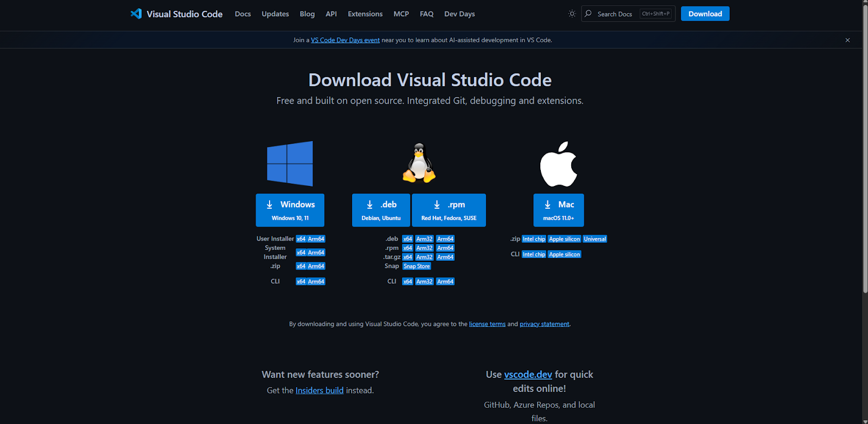Open the Extensions menu item

[365, 14]
